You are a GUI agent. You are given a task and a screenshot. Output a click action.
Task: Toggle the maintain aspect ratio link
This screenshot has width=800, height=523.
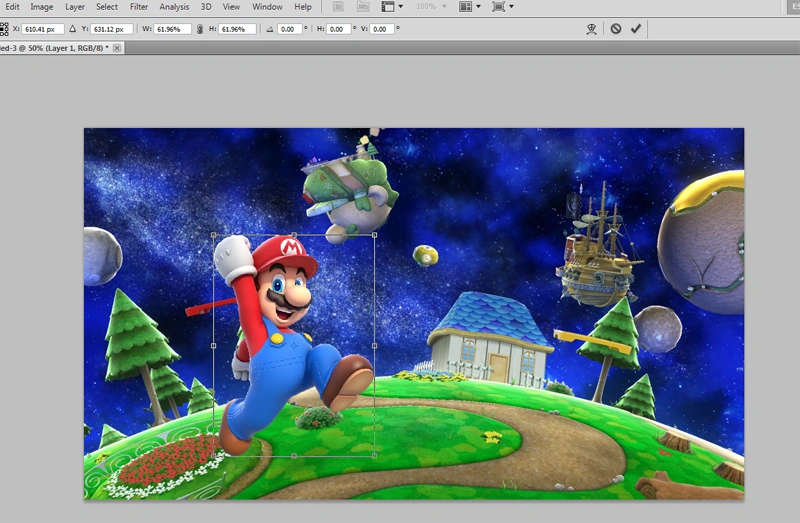tap(199, 29)
